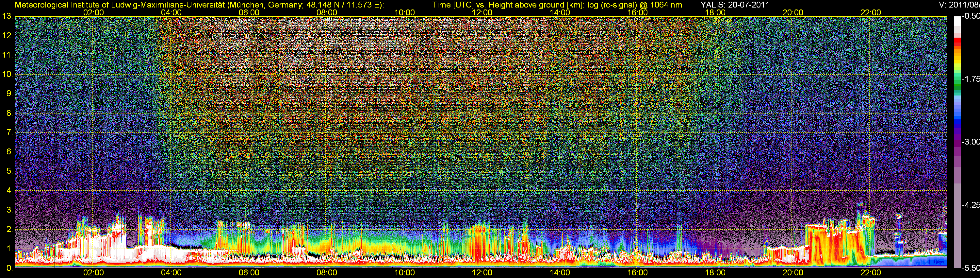The height and width of the screenshot is (278, 980).
Task: Pick the red band on the color scale
Action: [x=957, y=44]
